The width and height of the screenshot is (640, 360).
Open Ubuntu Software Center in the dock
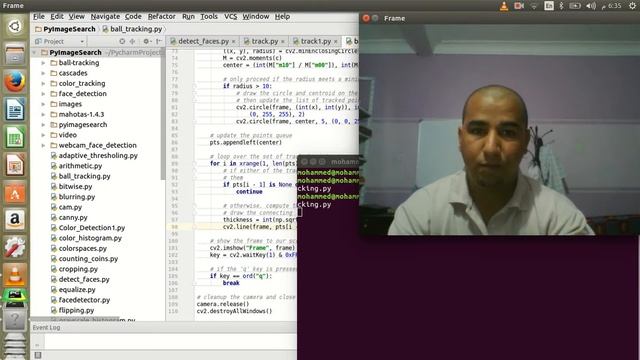[15, 192]
